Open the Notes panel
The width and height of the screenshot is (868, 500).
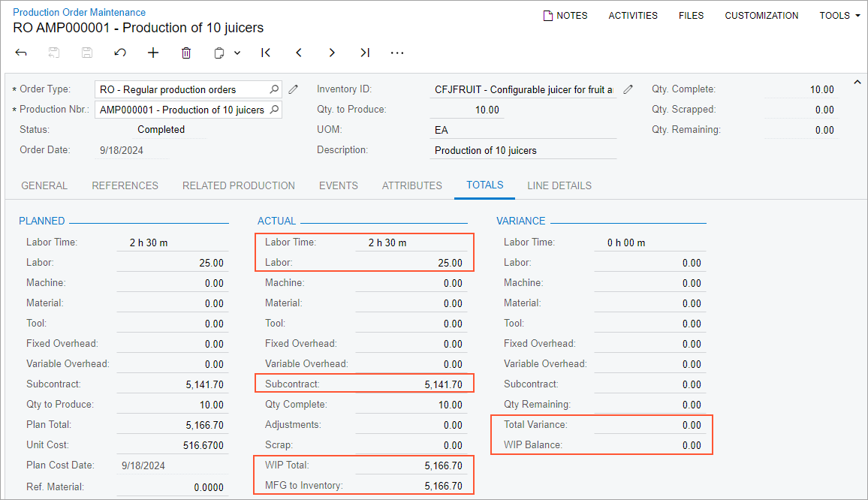(565, 15)
